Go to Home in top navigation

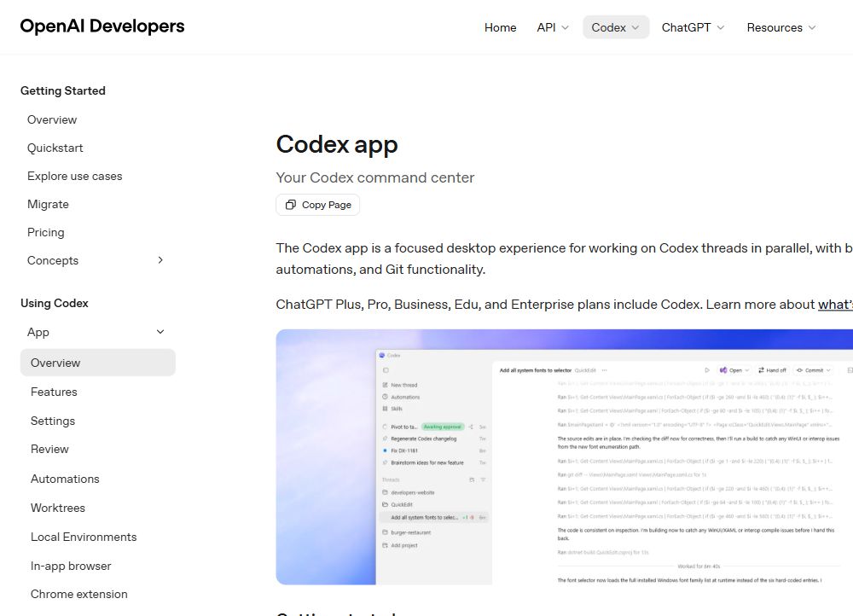coord(500,27)
